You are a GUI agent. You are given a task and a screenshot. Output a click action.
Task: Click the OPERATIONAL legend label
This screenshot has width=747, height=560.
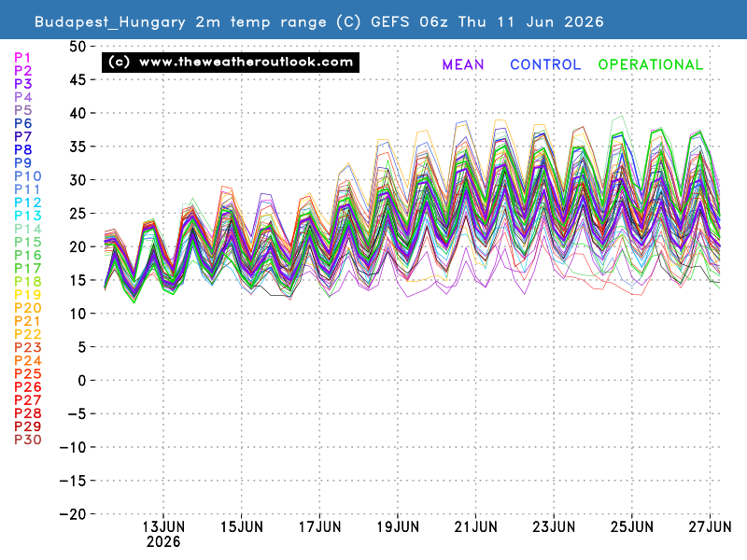pos(651,64)
